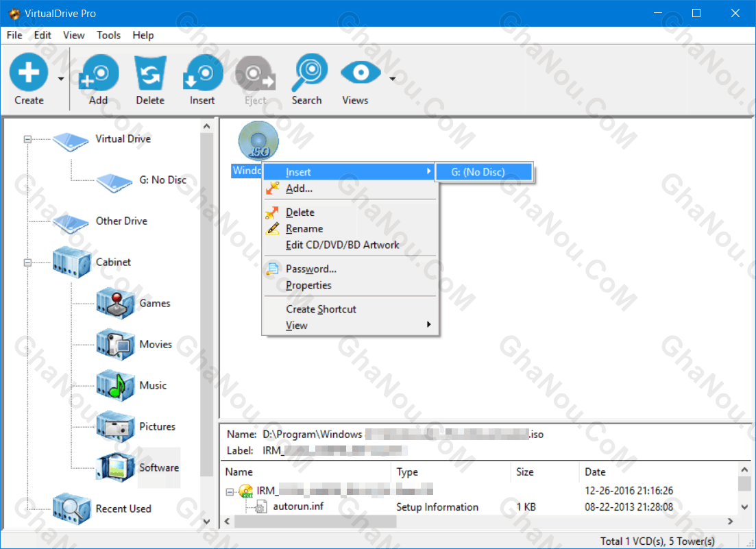Viewport: 756px width, 549px height.
Task: Click the Delete menu item icon
Action: coord(272,212)
